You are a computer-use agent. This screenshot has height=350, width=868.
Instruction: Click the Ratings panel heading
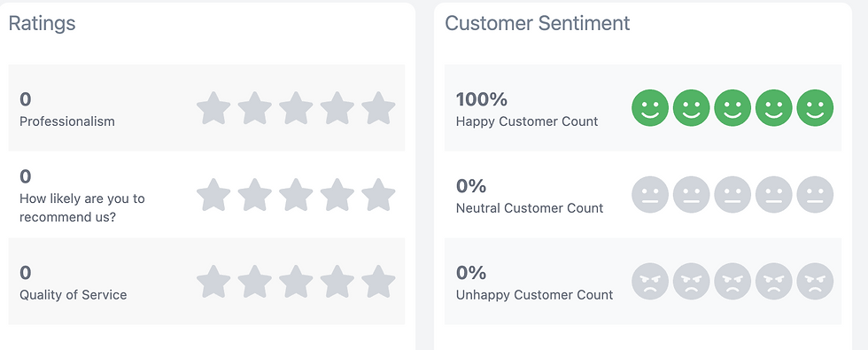pyautogui.click(x=43, y=23)
